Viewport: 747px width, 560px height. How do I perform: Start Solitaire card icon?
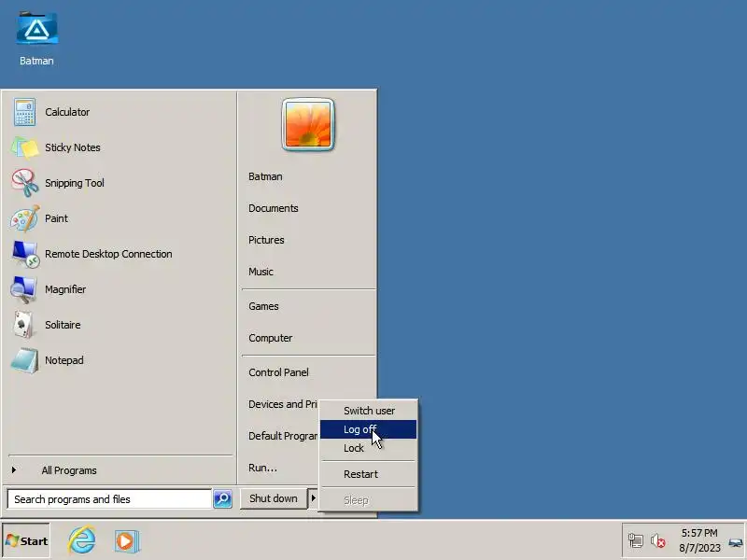pos(23,325)
